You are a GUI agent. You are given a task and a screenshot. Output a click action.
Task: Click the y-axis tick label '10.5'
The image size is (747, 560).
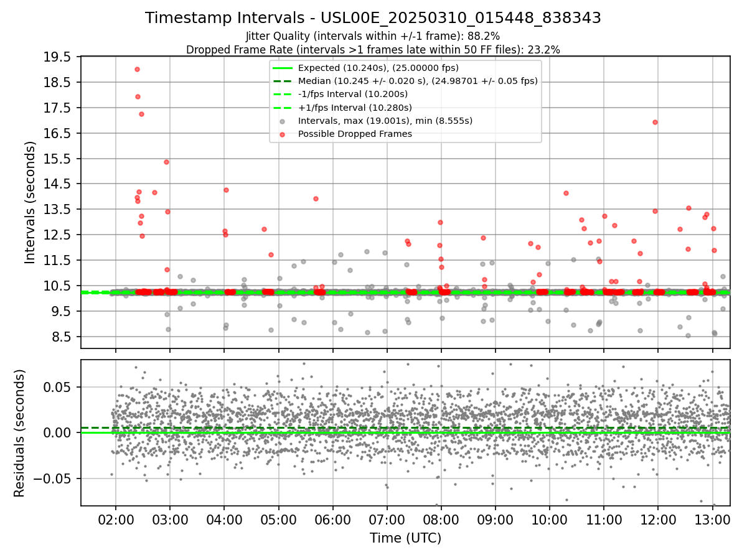pyautogui.click(x=58, y=286)
